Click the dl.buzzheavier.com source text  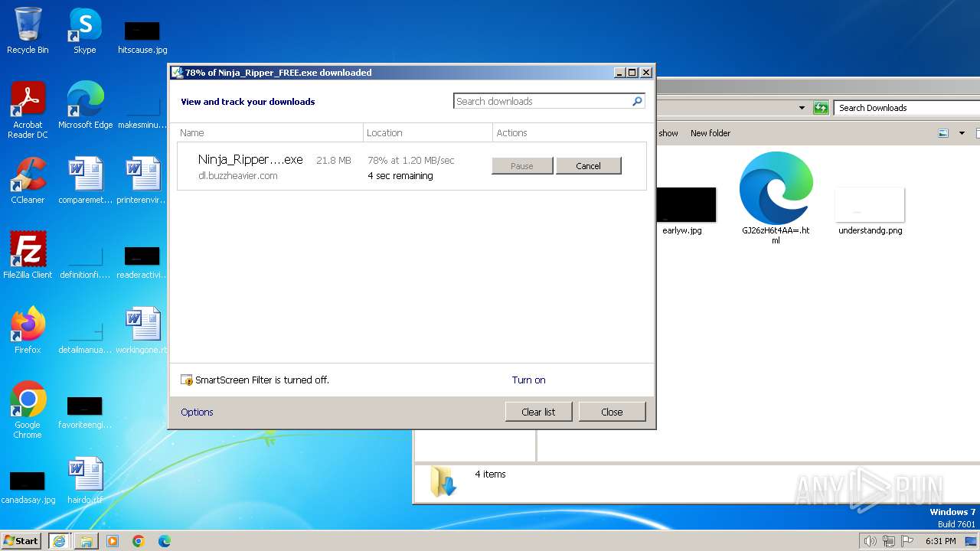[238, 176]
